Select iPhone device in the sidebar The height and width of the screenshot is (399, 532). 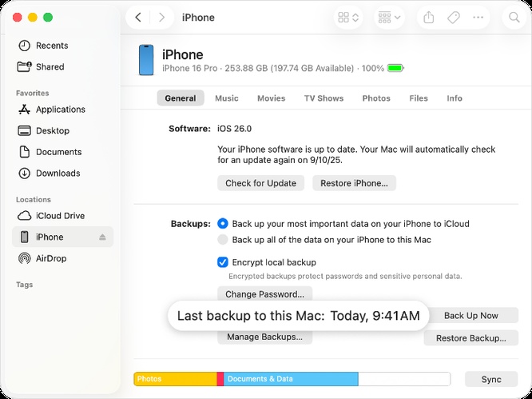pos(63,237)
